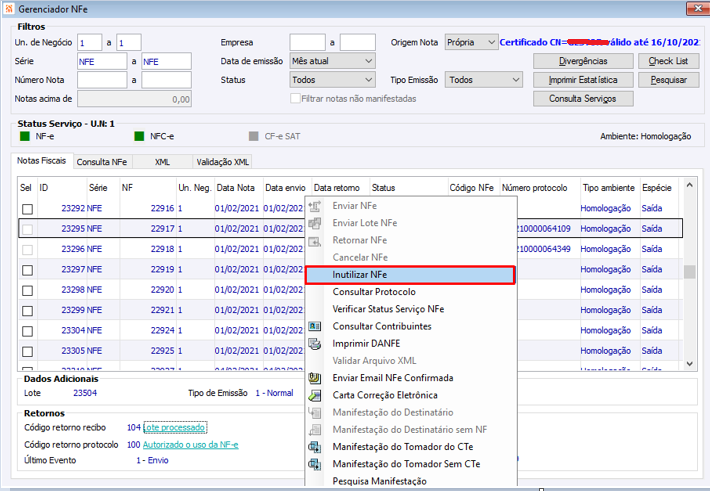Open the Origem Nota dropdown
The width and height of the screenshot is (710, 491).
(x=471, y=42)
